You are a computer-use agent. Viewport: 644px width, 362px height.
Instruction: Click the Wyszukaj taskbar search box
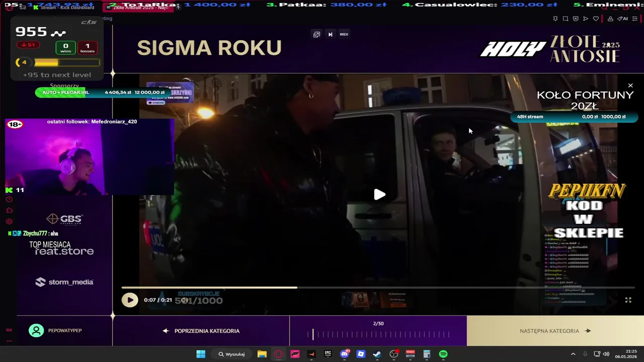point(231,354)
